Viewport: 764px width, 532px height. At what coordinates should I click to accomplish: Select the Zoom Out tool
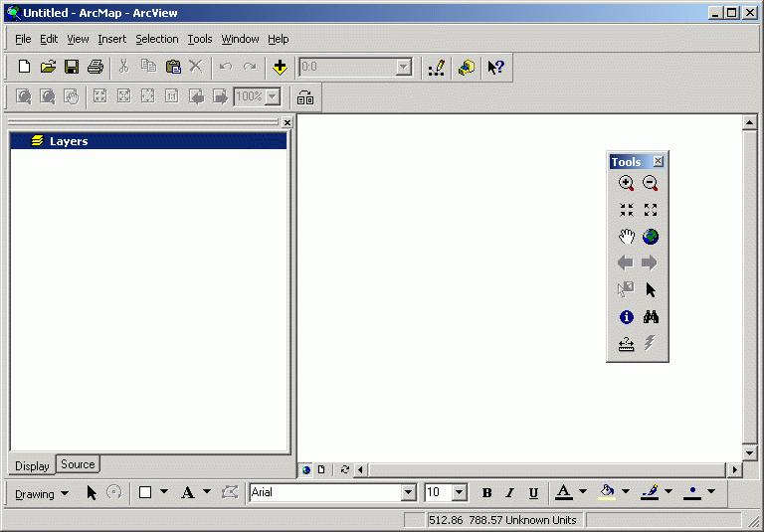(650, 184)
